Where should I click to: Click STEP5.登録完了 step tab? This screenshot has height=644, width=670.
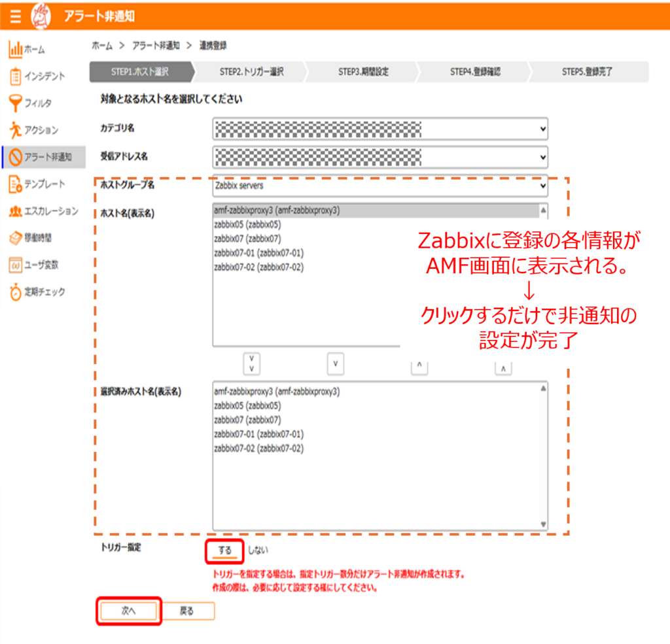coord(587,72)
